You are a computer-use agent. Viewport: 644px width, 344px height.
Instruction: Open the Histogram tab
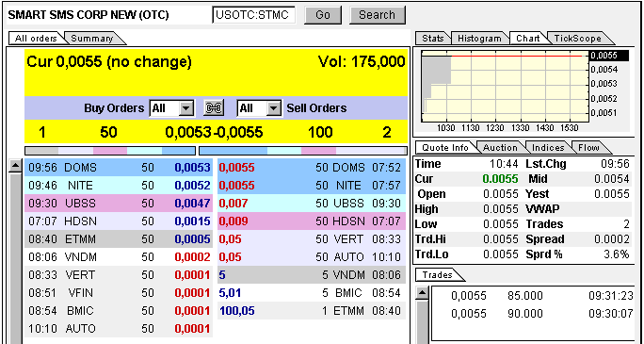[x=479, y=39]
